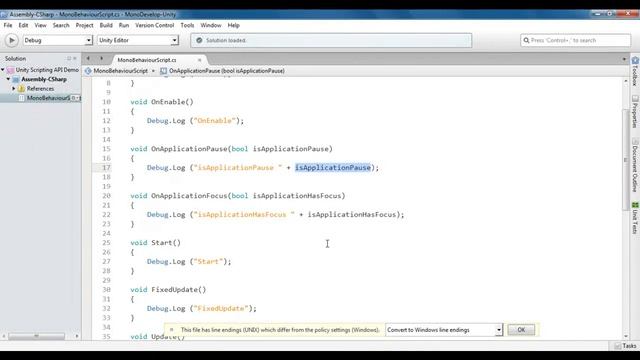Click the search box 'Press Control+, to search'
Screen dimensions: 640x360
coord(576,40)
